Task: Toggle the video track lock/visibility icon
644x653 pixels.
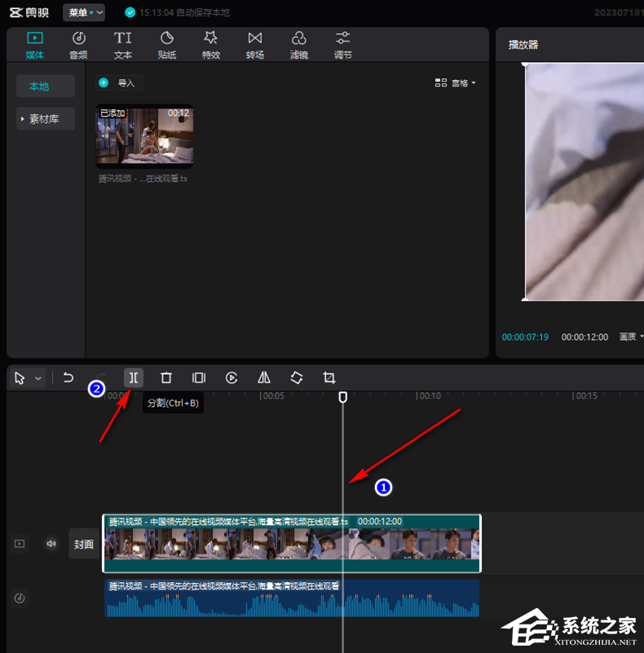Action: [20, 544]
